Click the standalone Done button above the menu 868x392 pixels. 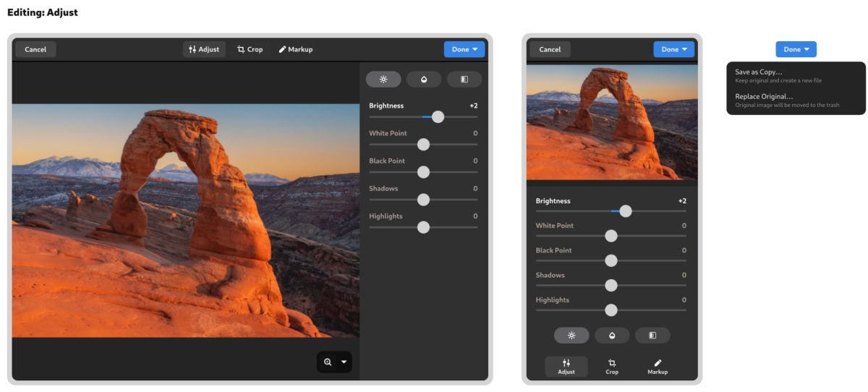796,49
